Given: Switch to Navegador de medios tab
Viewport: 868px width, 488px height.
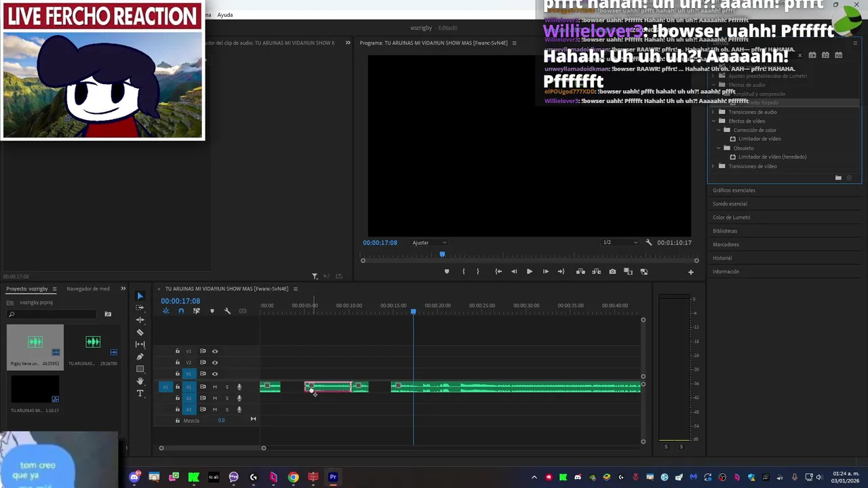Looking at the screenshot, I should coord(88,289).
